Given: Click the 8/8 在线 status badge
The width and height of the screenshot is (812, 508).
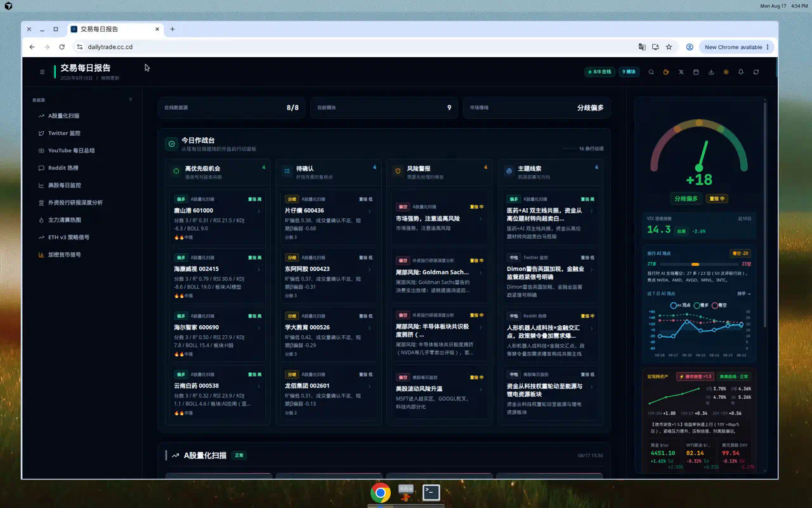Looking at the screenshot, I should click(599, 72).
